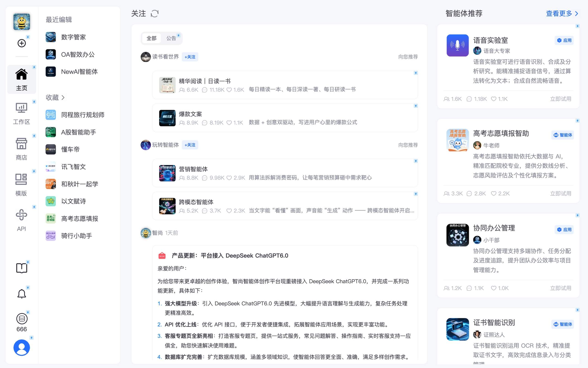588x368 pixels.
Task: Select the 全部 tab
Action: (151, 38)
